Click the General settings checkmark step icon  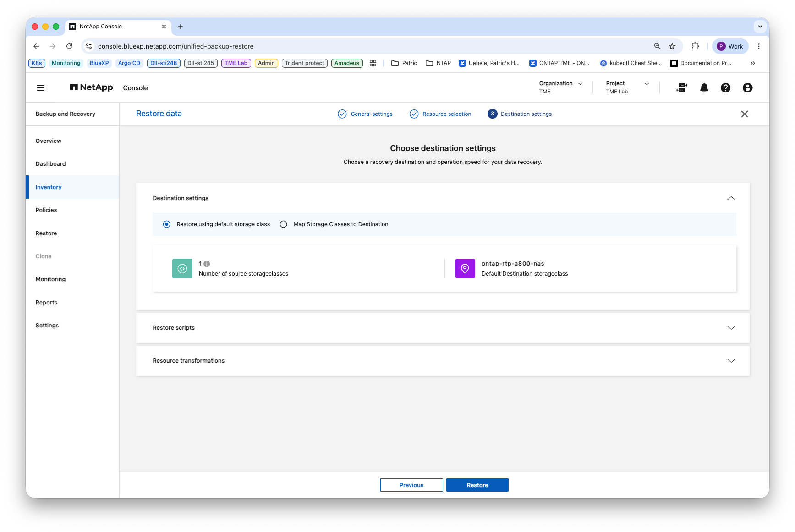[342, 114]
